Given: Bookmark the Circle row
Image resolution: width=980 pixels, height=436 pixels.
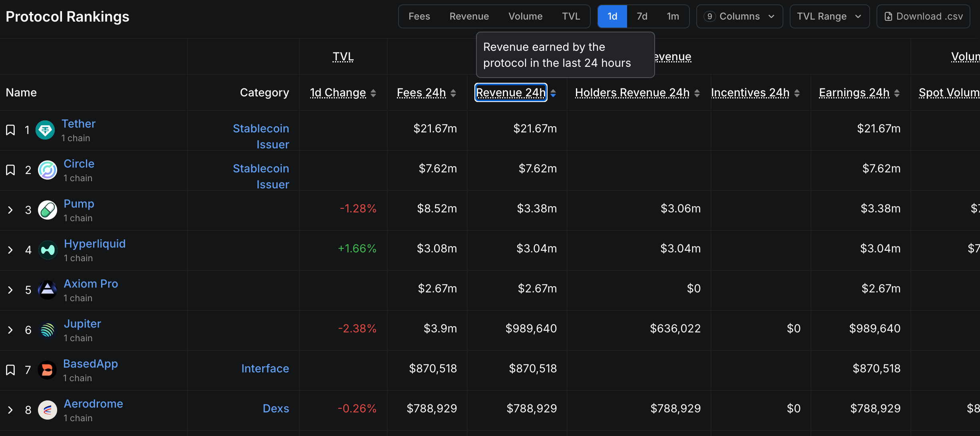Looking at the screenshot, I should [x=10, y=170].
